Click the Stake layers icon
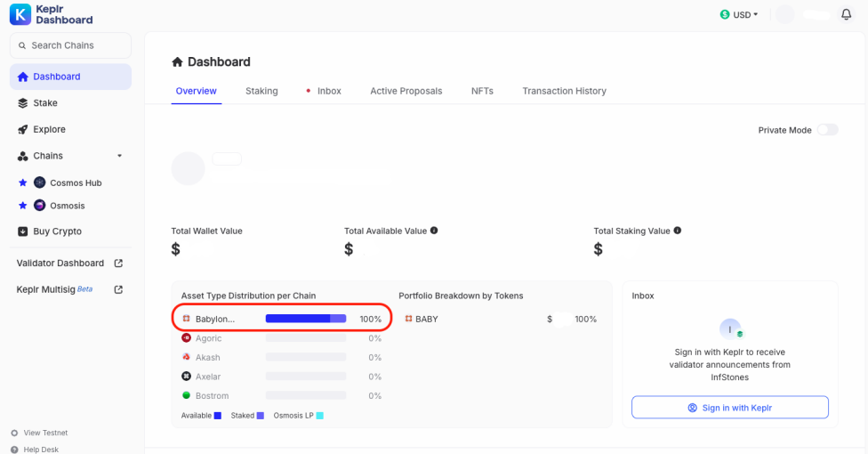 coord(23,103)
